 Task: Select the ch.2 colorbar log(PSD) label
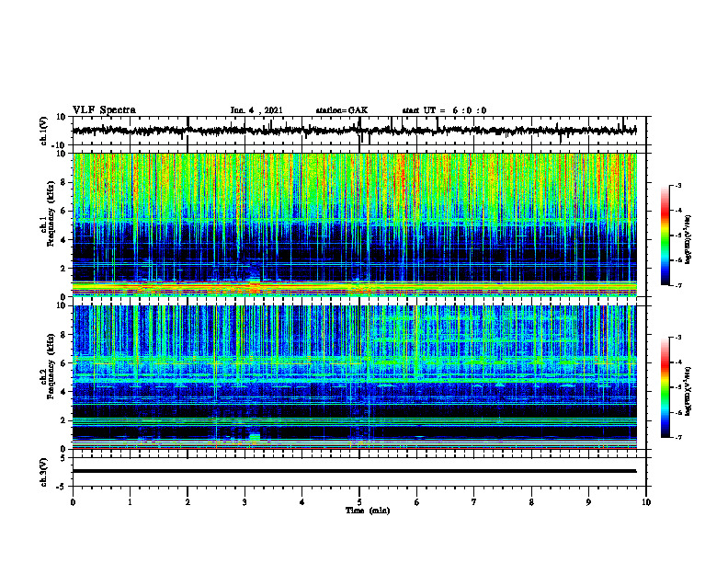[688, 391]
